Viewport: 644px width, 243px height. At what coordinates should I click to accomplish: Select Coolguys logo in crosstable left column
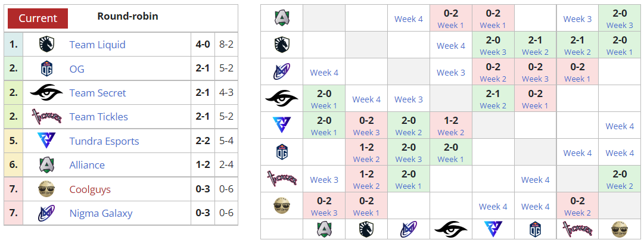coord(281,205)
